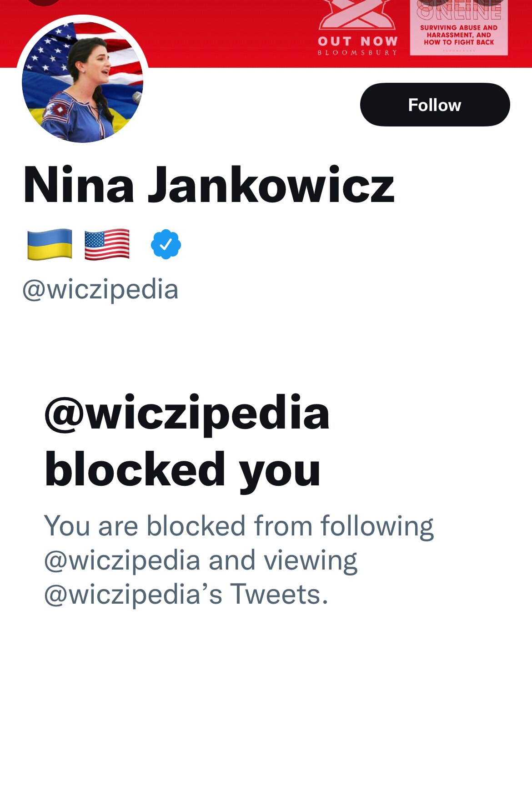
Task: Click the pink book cover in banner
Action: [x=458, y=28]
